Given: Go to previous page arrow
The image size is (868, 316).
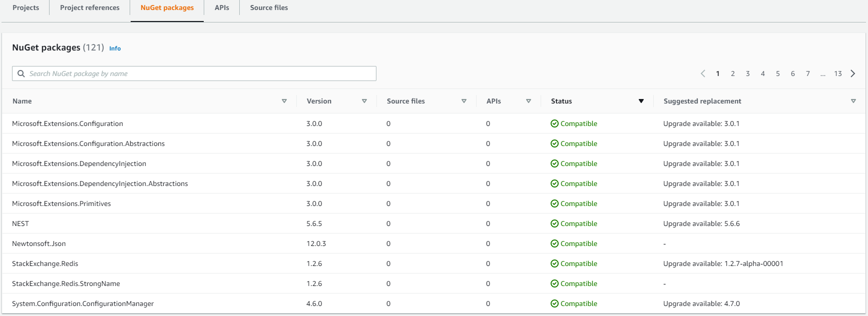Looking at the screenshot, I should tap(703, 73).
